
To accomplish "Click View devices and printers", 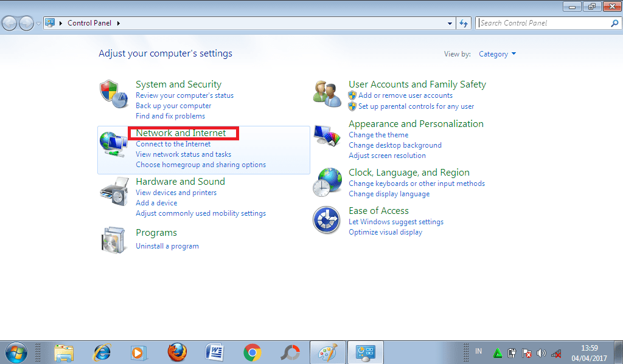I will point(176,193).
